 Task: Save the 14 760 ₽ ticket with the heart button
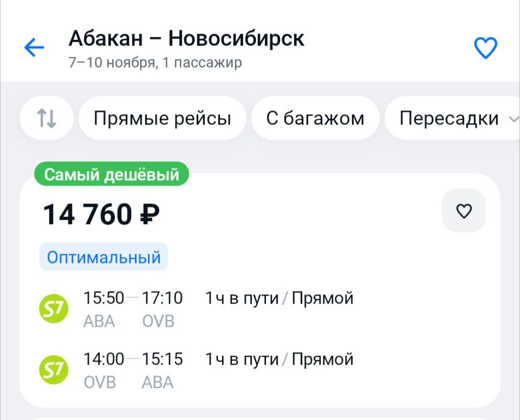(464, 211)
